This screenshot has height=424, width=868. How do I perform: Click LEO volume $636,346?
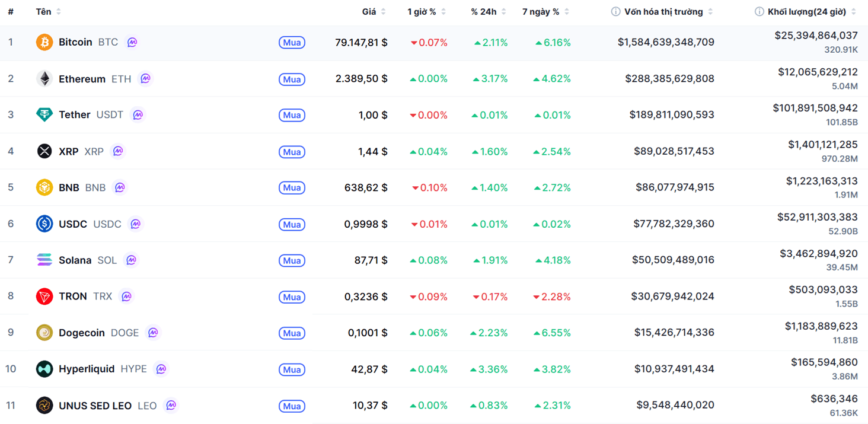click(834, 399)
